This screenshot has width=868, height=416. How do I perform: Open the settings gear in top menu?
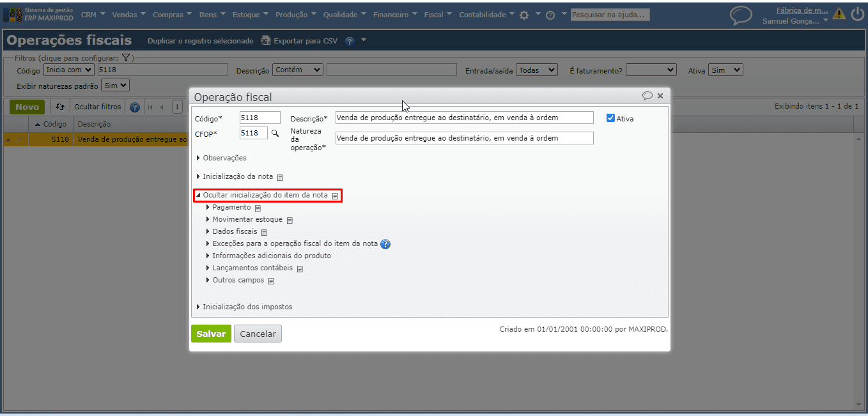(524, 15)
